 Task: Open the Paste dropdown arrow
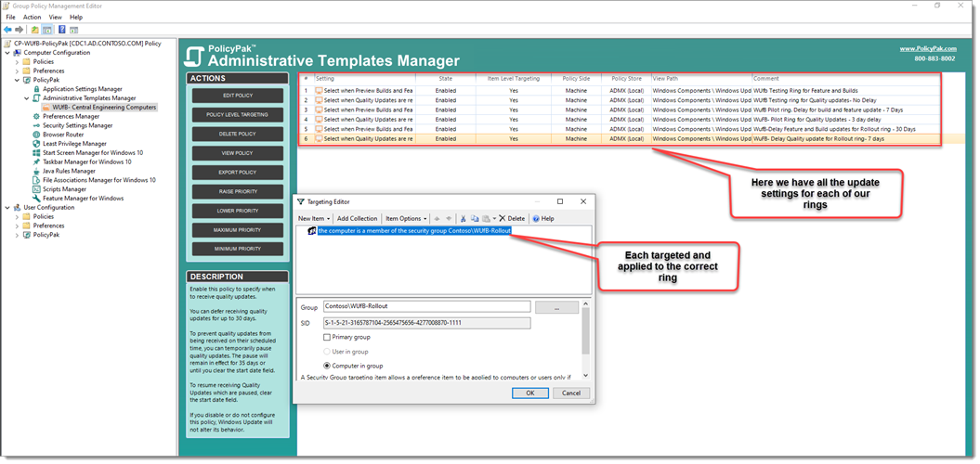tap(494, 219)
